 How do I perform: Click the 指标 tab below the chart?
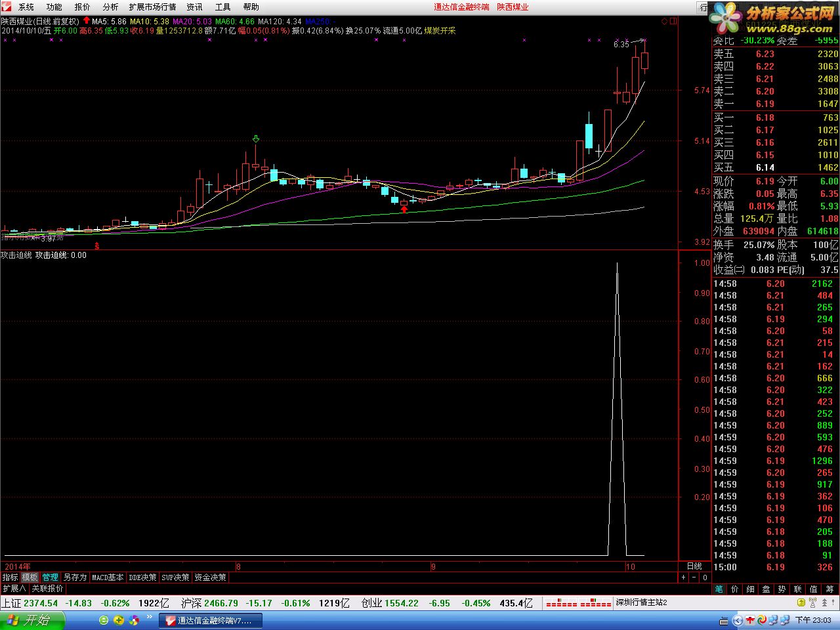pos(10,577)
